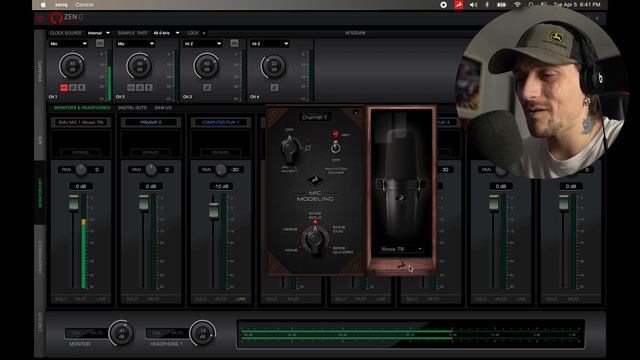The height and width of the screenshot is (360, 640).
Task: Mute the EMU MIC 1 channel
Action: coord(81,299)
